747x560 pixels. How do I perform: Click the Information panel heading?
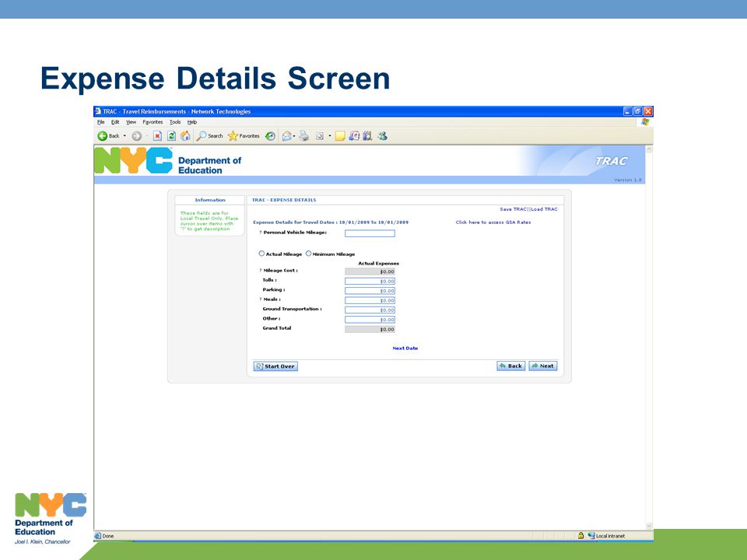[210, 200]
